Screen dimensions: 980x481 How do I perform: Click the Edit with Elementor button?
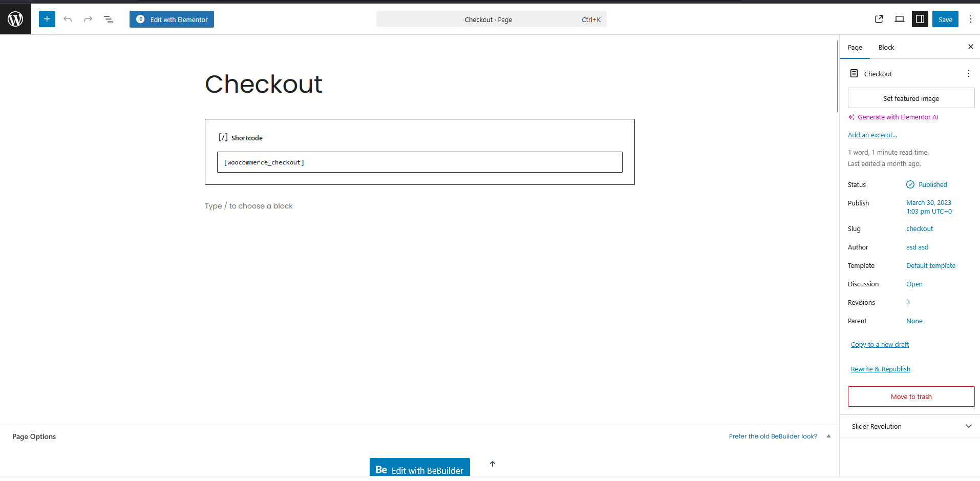click(172, 19)
